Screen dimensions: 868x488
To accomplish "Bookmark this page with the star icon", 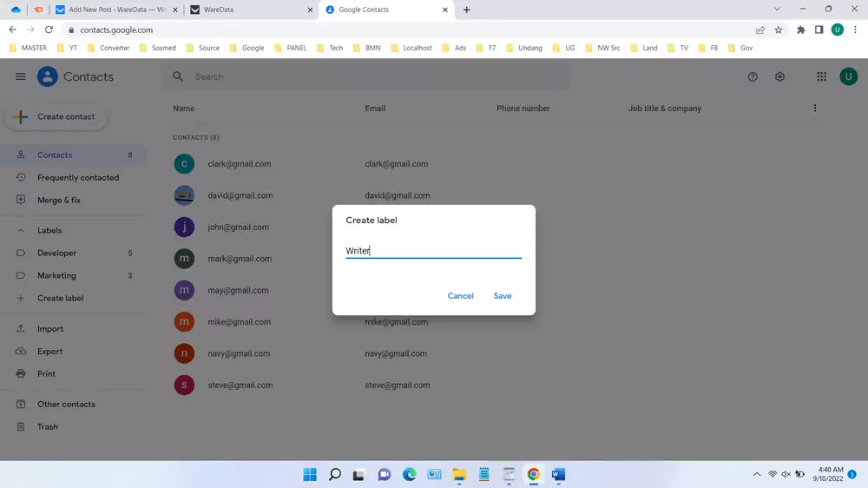I will (x=779, y=30).
